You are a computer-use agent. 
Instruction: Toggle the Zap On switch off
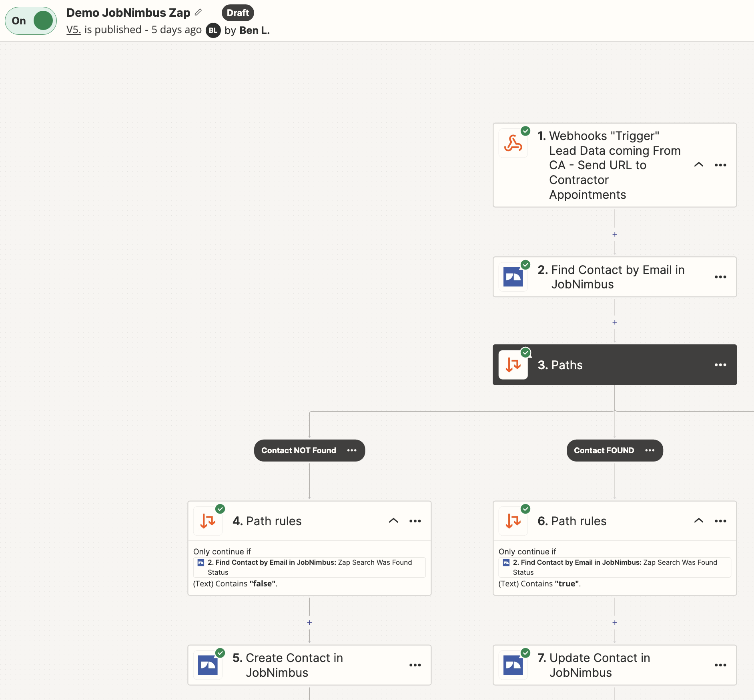pyautogui.click(x=31, y=21)
